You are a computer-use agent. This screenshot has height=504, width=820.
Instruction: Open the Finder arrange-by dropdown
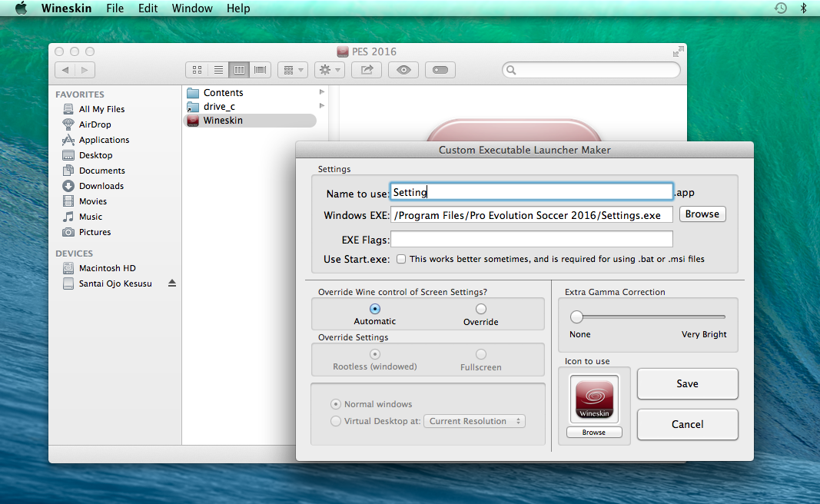click(x=293, y=70)
